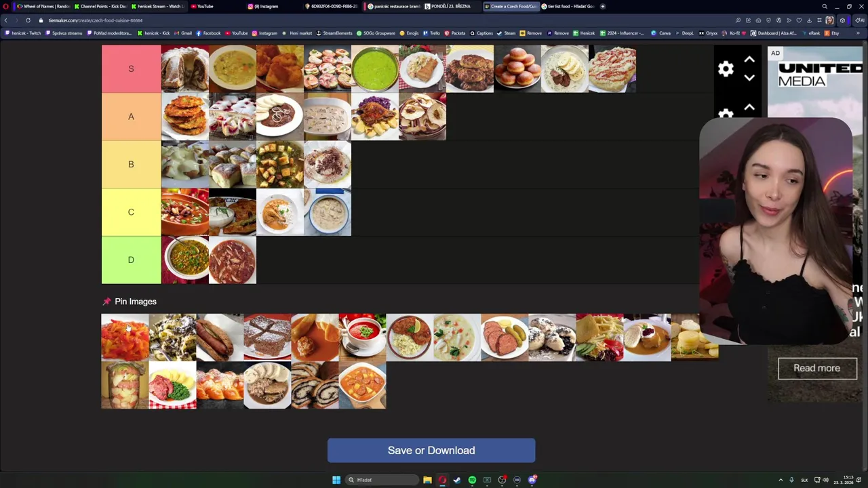This screenshot has height=488, width=868.
Task: Open Facebook bookmark
Action: tap(208, 33)
